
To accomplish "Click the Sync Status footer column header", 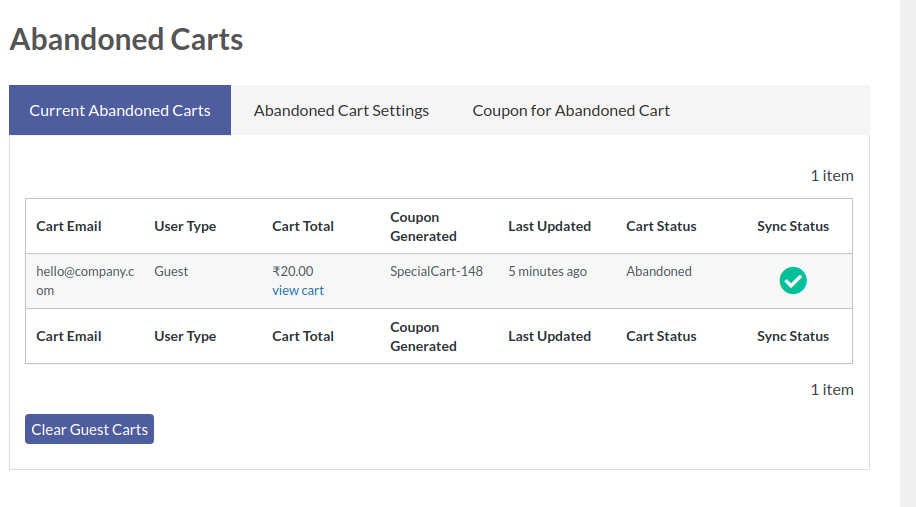I will click(793, 336).
